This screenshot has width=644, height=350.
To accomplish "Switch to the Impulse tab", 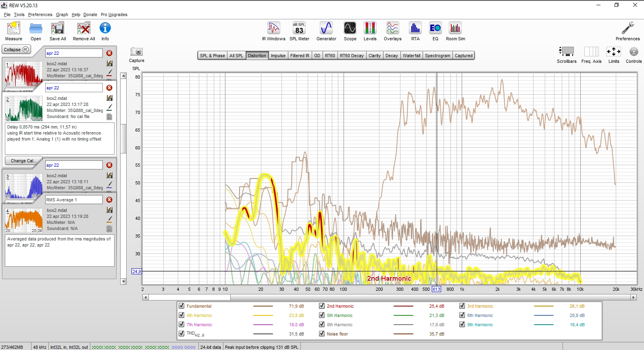I will coord(278,56).
